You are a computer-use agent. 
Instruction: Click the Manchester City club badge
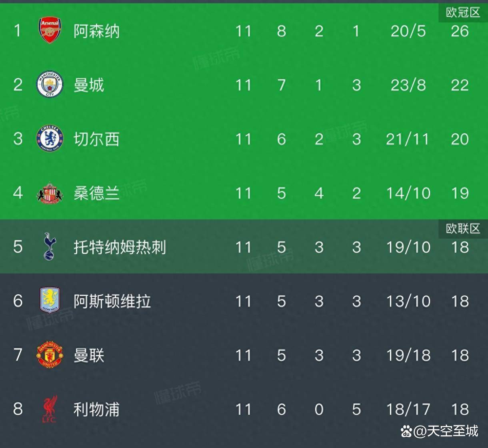coord(50,84)
